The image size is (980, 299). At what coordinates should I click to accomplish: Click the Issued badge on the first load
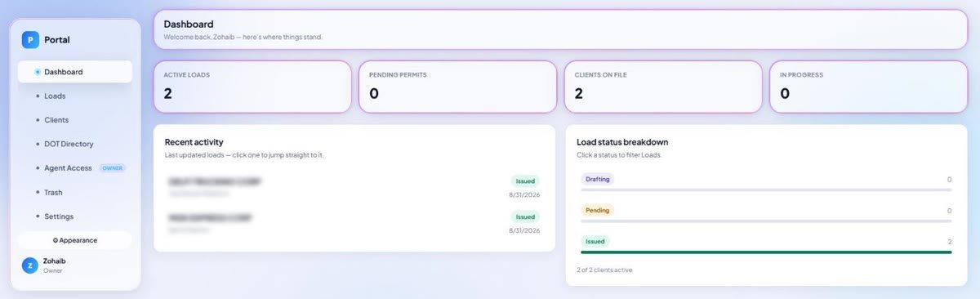525,181
